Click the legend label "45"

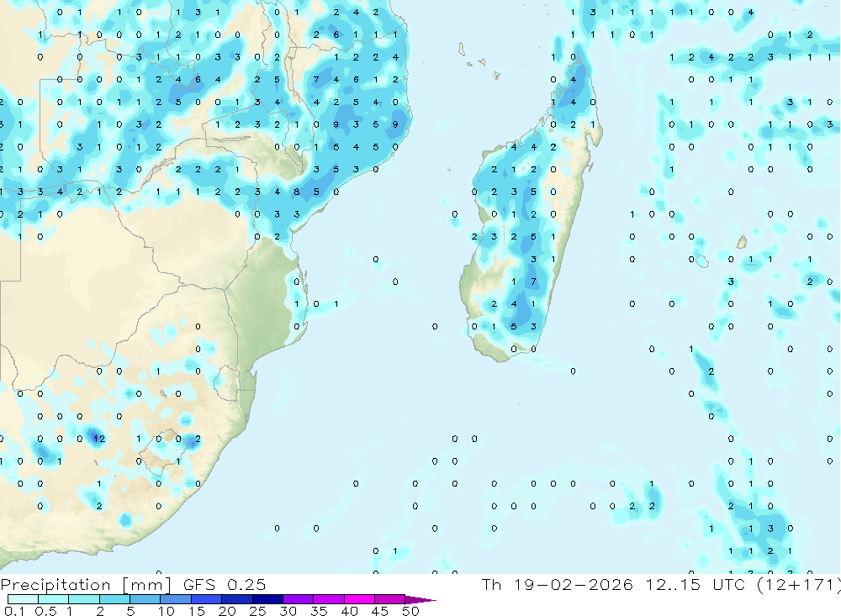click(380, 611)
